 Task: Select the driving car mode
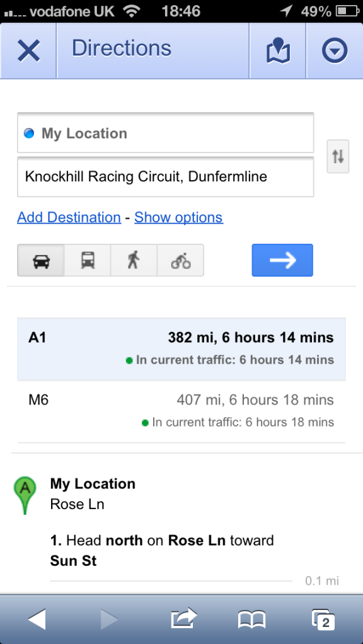(41, 260)
